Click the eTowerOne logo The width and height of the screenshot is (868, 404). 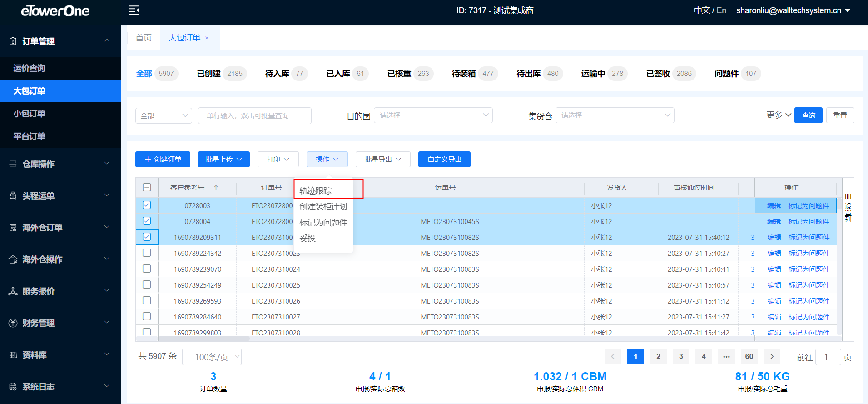point(55,10)
